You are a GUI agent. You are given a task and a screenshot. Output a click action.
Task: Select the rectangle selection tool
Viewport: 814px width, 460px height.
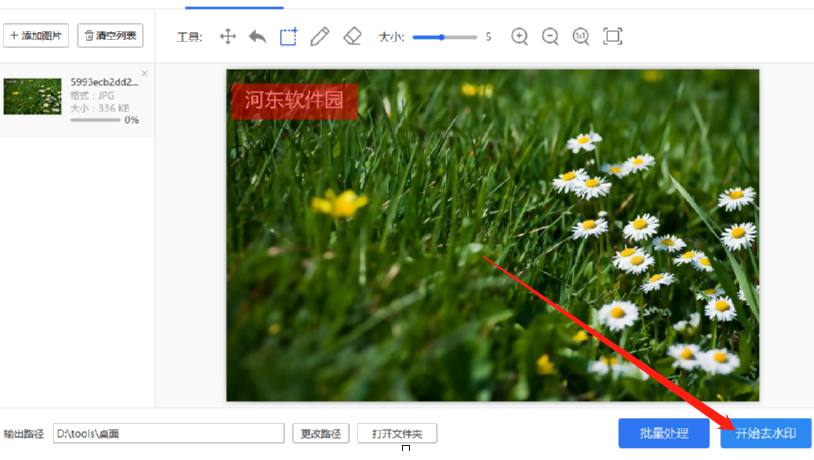(288, 37)
